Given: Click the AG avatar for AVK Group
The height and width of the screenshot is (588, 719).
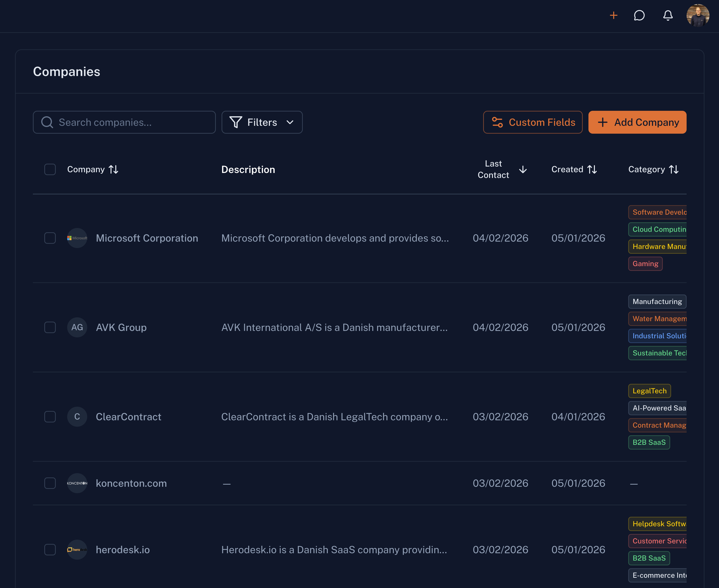Looking at the screenshot, I should [77, 328].
